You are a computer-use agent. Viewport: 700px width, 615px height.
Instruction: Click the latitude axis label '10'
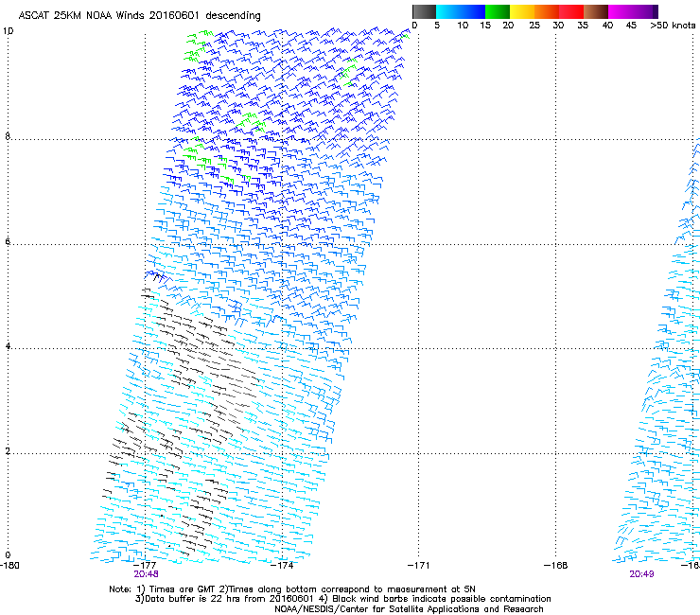coord(8,31)
